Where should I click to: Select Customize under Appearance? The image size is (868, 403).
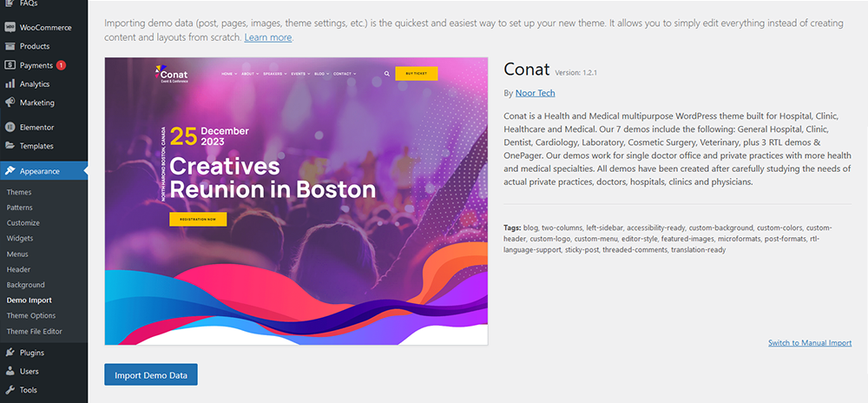click(x=23, y=223)
